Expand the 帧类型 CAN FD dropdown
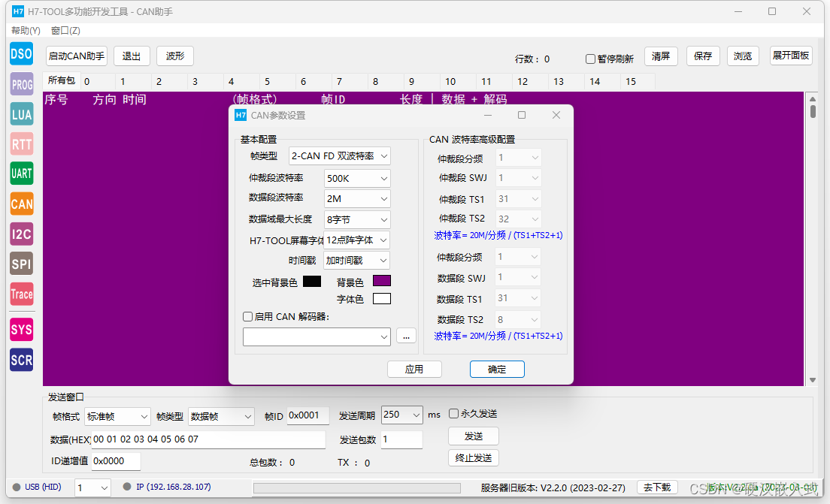 click(x=340, y=156)
